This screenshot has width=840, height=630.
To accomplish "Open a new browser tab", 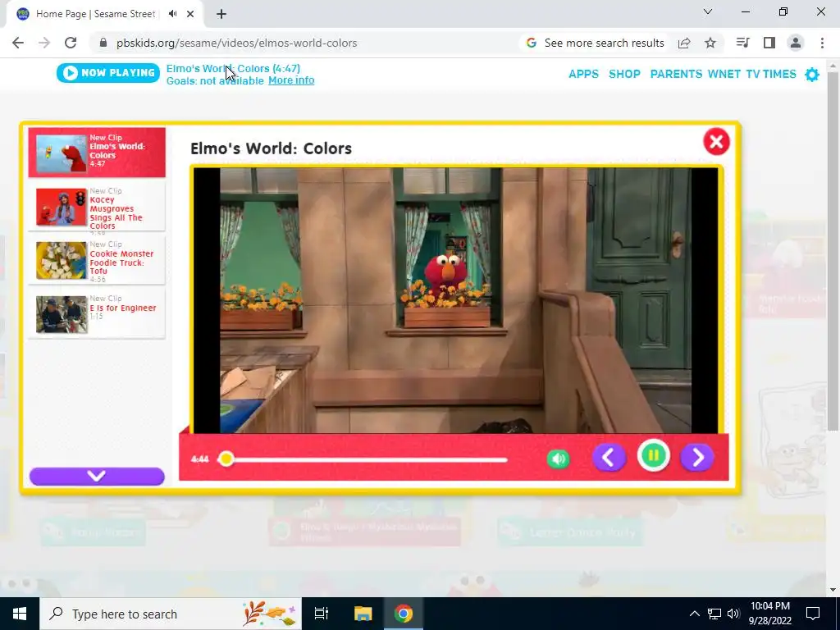I will [221, 14].
